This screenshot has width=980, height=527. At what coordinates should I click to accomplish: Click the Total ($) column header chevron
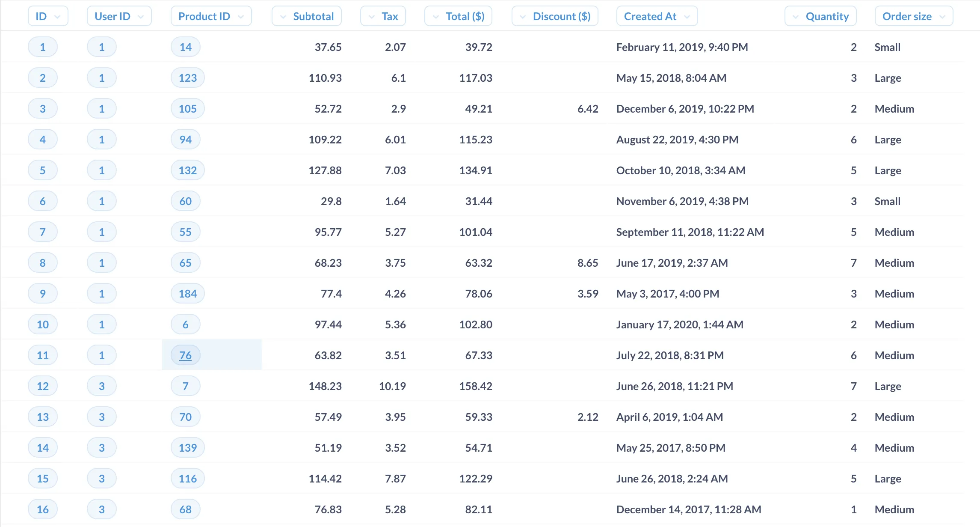(436, 17)
